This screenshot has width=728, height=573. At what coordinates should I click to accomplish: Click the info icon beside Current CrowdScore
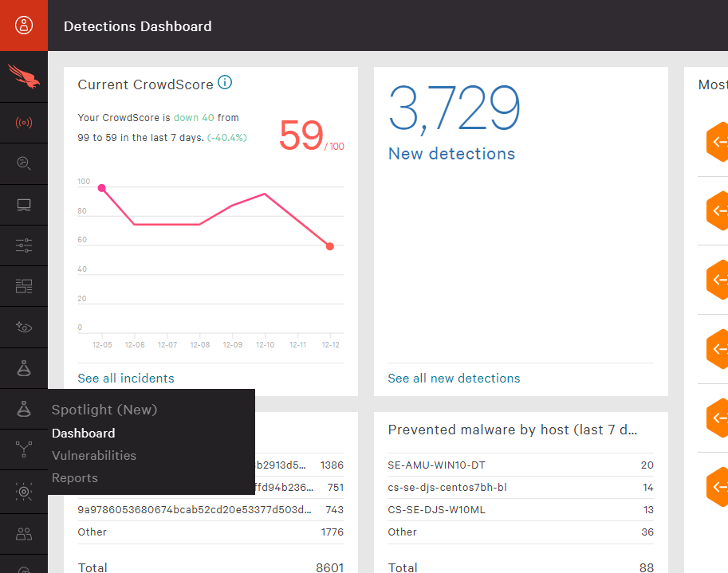coord(225,83)
